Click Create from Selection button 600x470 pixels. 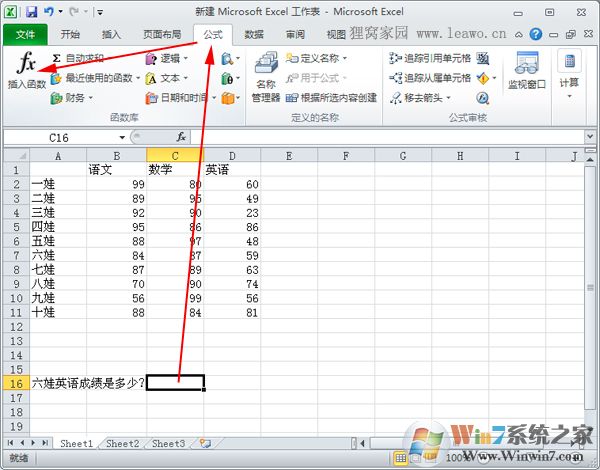coord(331,98)
